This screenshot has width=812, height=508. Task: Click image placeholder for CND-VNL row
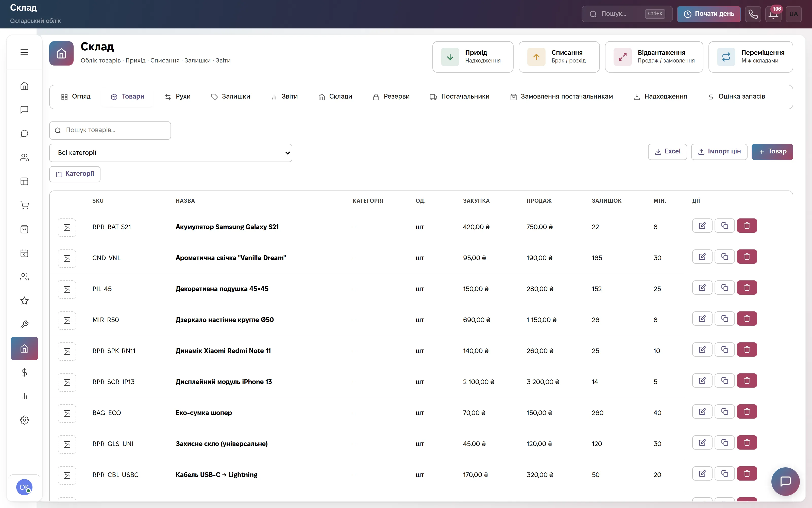67,258
